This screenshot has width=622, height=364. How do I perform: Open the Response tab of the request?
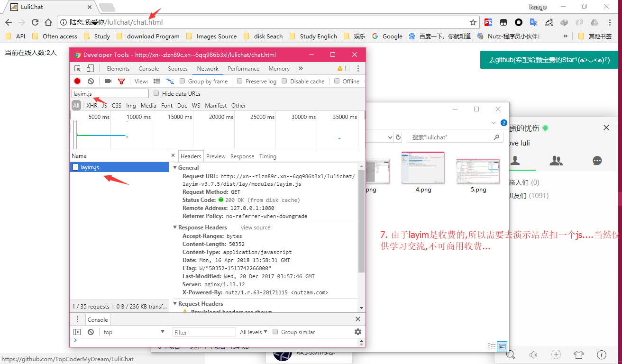click(x=242, y=156)
